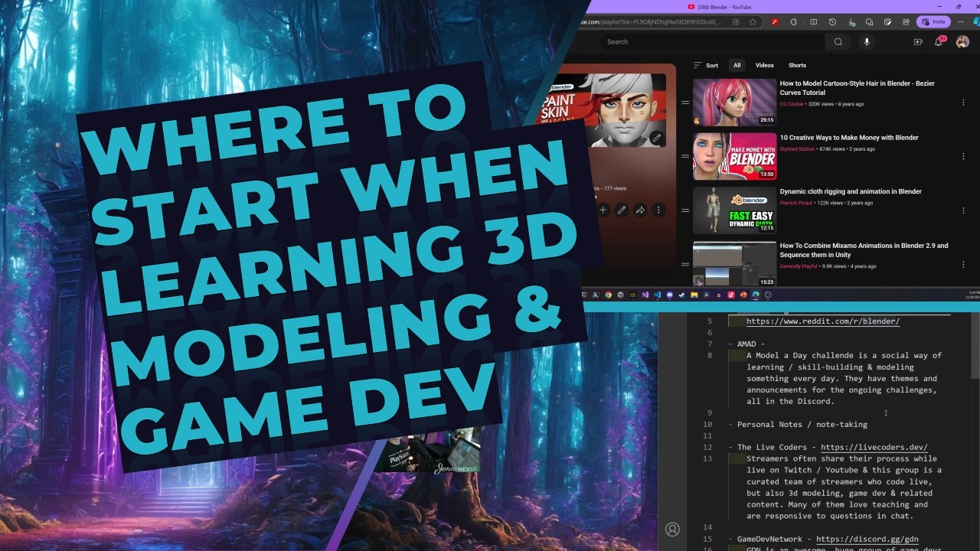Image resolution: width=980 pixels, height=551 pixels.
Task: Click the browser share icon
Action: pos(906,22)
